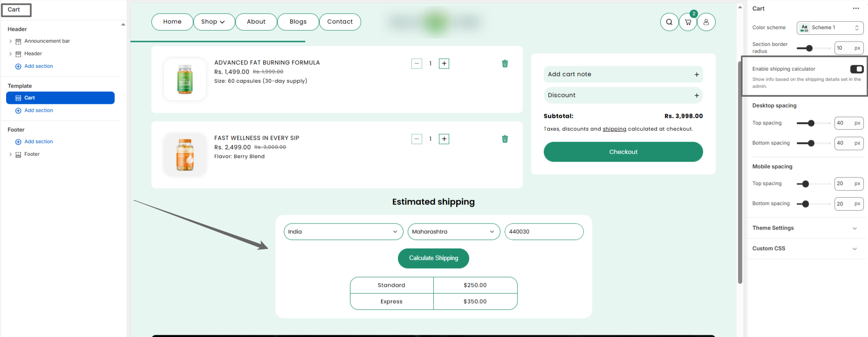
Task: Open the About nav item
Action: [256, 22]
